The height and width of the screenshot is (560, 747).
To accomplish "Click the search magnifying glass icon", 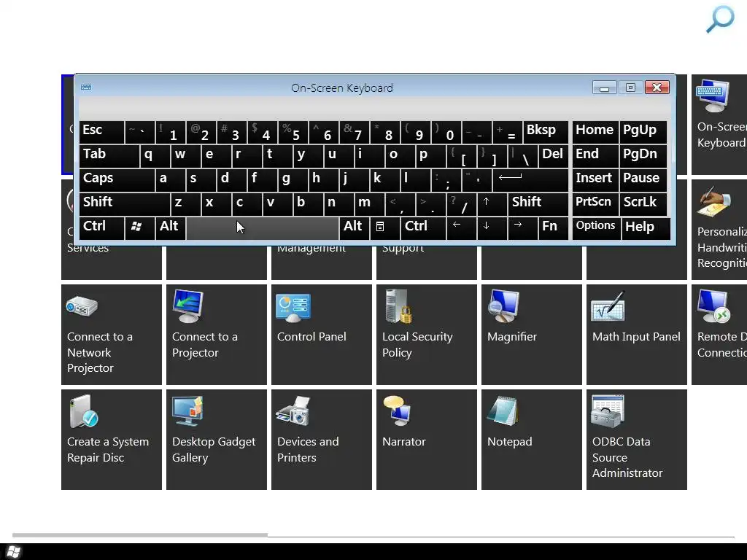I will (720, 19).
